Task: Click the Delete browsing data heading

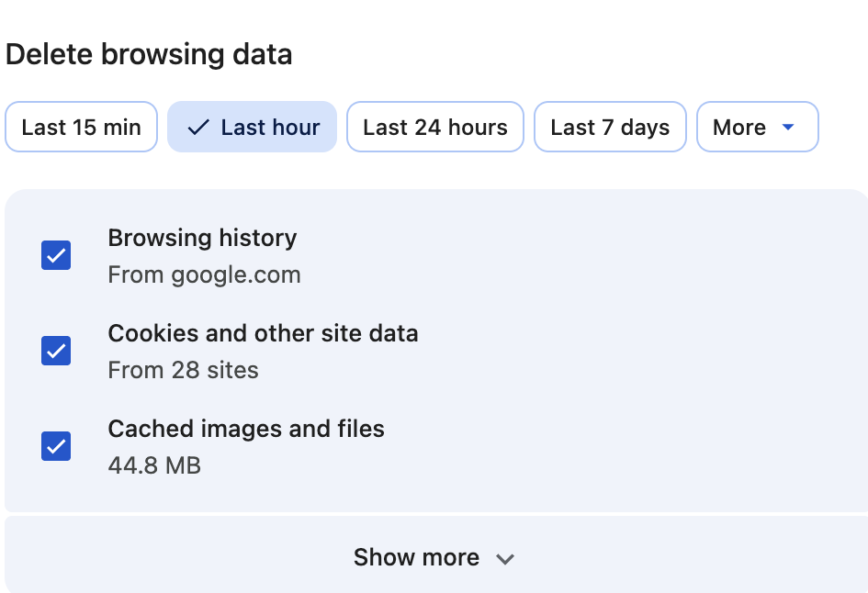Action: pyautogui.click(x=149, y=55)
